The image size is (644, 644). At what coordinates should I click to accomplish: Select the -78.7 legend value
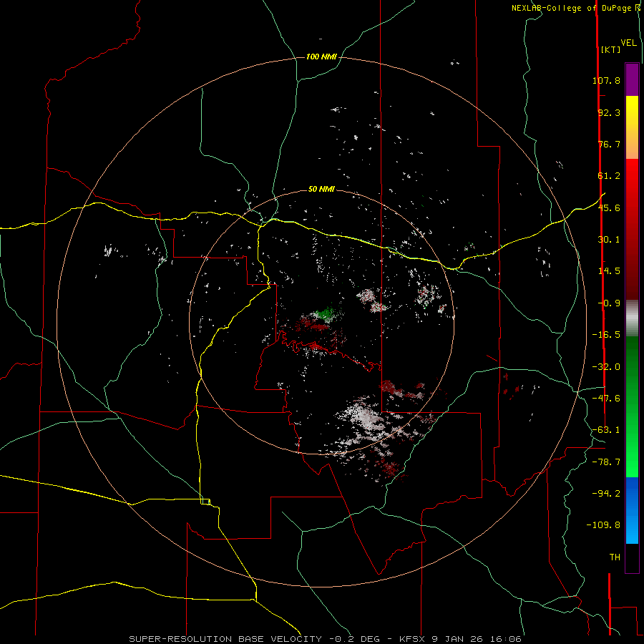(606, 462)
